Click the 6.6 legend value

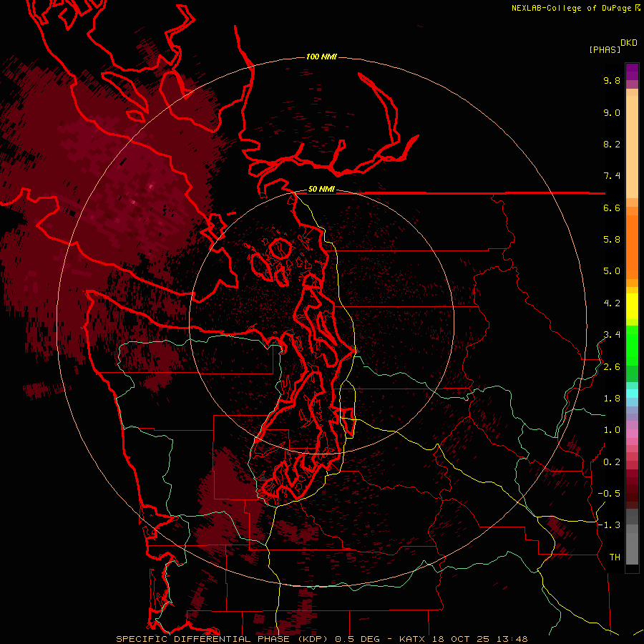[x=612, y=208]
